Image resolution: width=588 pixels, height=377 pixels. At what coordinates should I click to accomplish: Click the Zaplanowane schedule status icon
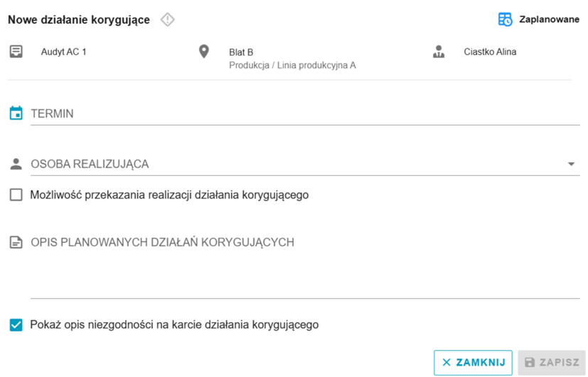[505, 19]
